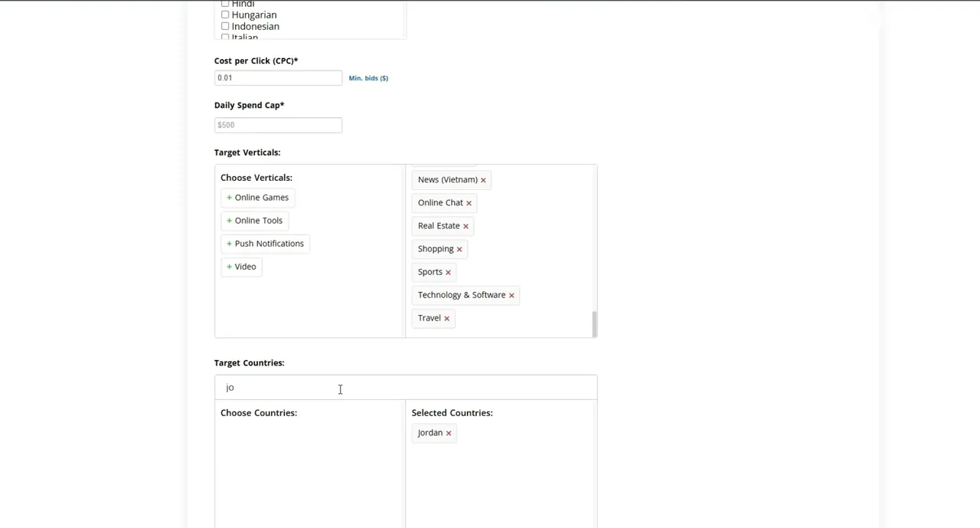Open the Min. bids ($) link

(x=368, y=78)
